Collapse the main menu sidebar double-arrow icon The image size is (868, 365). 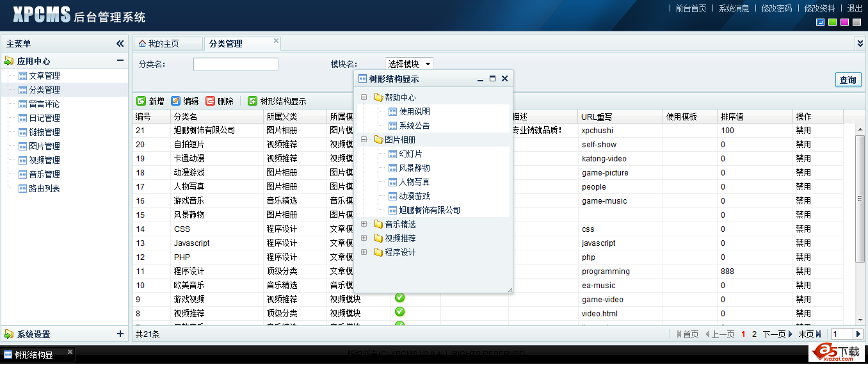[120, 44]
